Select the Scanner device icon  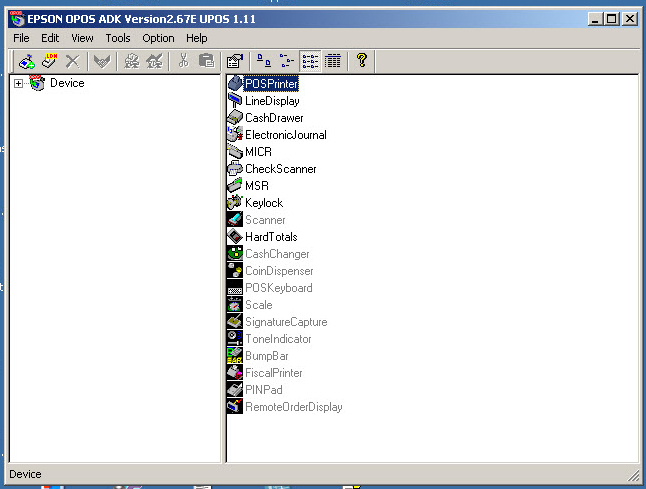pos(235,220)
